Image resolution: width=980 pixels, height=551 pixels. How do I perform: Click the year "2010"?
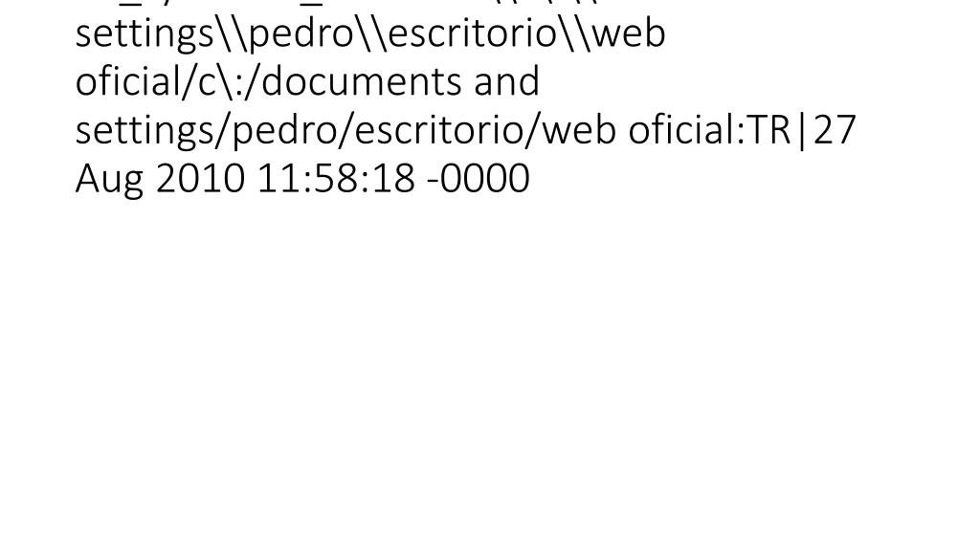coord(200,177)
